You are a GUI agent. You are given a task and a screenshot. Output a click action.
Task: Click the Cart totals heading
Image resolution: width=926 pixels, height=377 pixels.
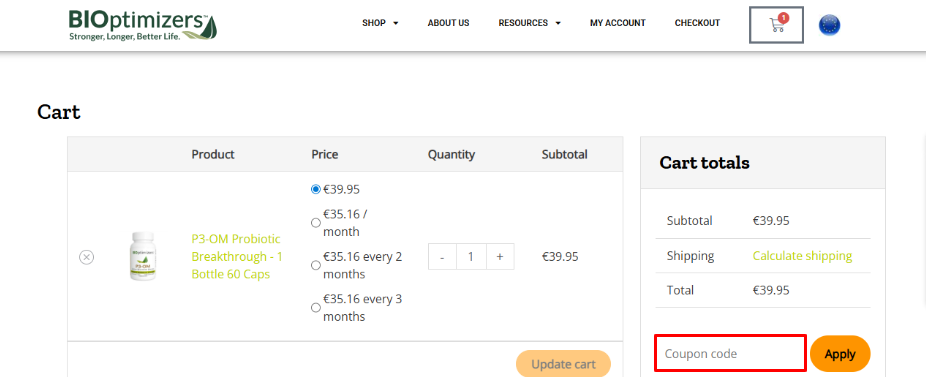point(705,162)
